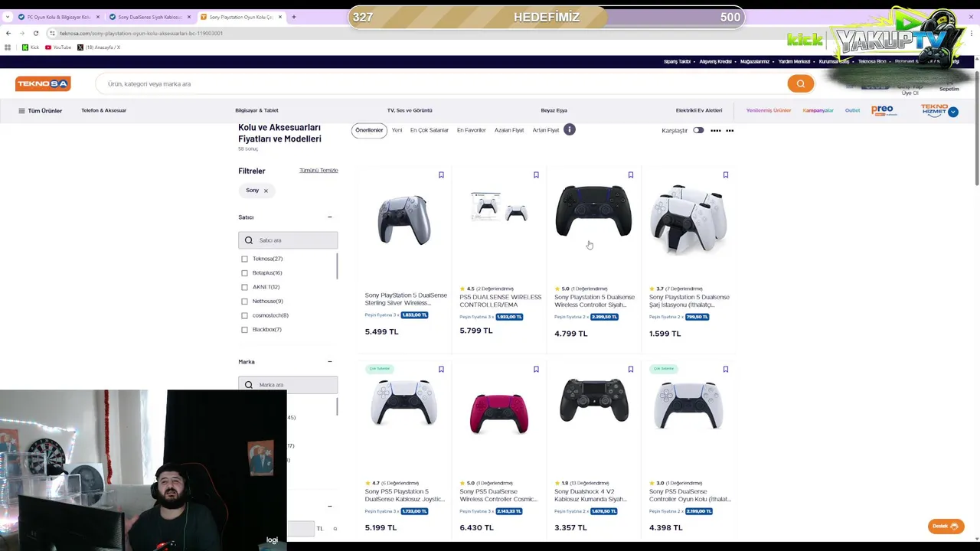The image size is (980, 551).
Task: Click Tümünü Temizle filter link
Action: (x=318, y=171)
